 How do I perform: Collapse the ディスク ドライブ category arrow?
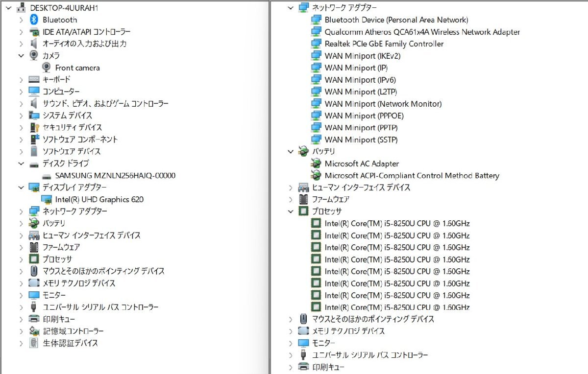[21, 164]
